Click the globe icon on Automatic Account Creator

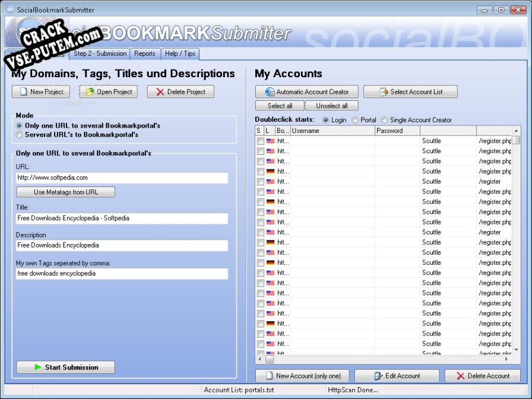(x=270, y=92)
